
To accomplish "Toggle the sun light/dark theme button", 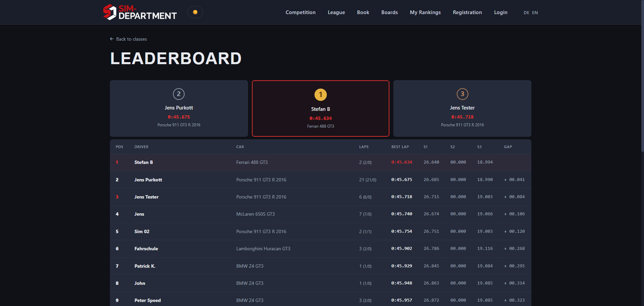I will click(x=195, y=12).
